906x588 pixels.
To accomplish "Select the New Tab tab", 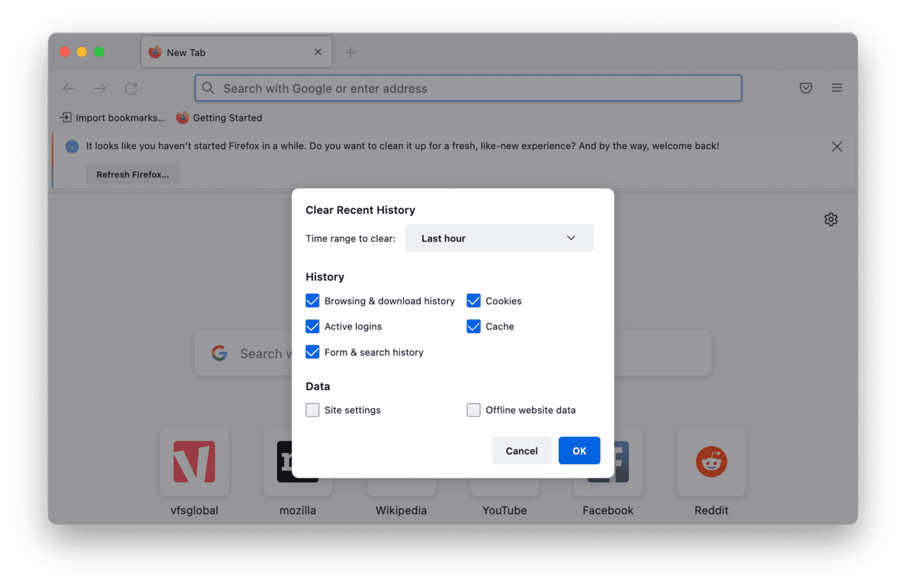I will pyautogui.click(x=236, y=52).
